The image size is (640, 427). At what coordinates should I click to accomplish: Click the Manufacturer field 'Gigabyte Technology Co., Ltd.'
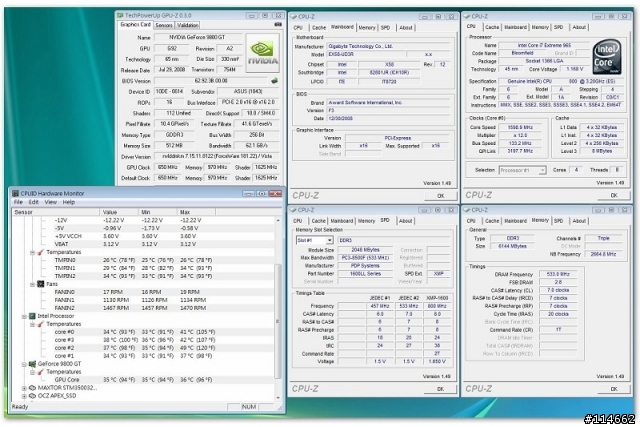pos(388,47)
